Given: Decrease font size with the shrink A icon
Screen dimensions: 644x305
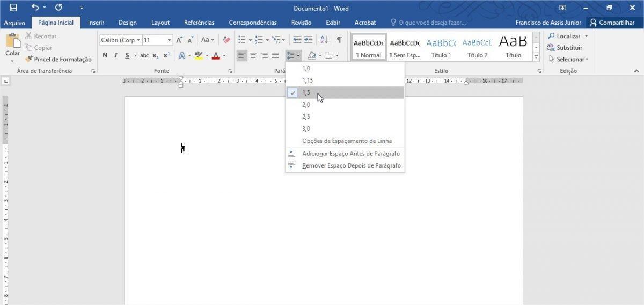Looking at the screenshot, I should pyautogui.click(x=191, y=40).
